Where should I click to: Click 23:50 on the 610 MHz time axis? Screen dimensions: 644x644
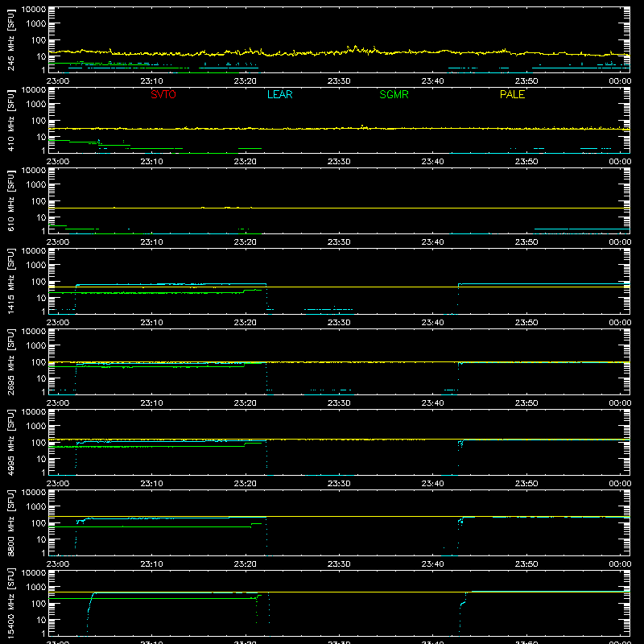pos(526,242)
